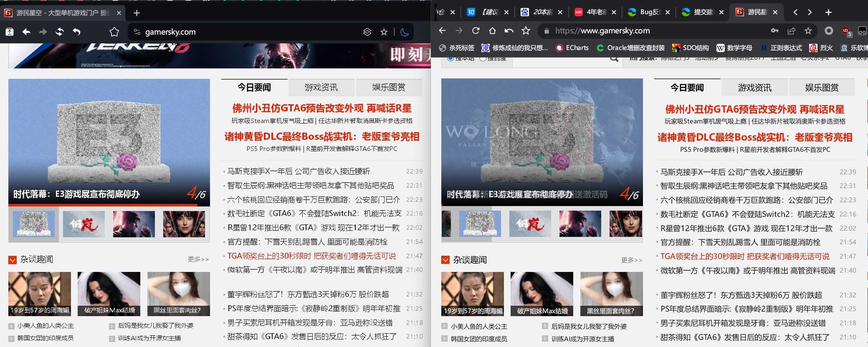This screenshot has width=868, height=347.
Task: Open the Oracle增删改查封装 bookmark
Action: pyautogui.click(x=631, y=48)
